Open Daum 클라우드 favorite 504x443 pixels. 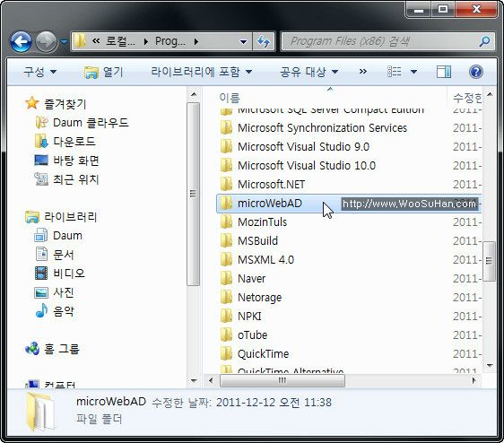[82, 123]
